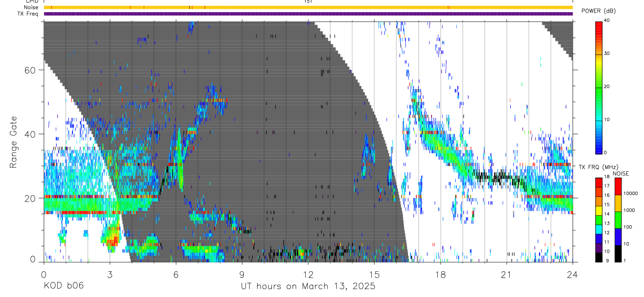Click the 'POWER (dB)' scale title
Screen dimensions: 644x297
pos(598,11)
